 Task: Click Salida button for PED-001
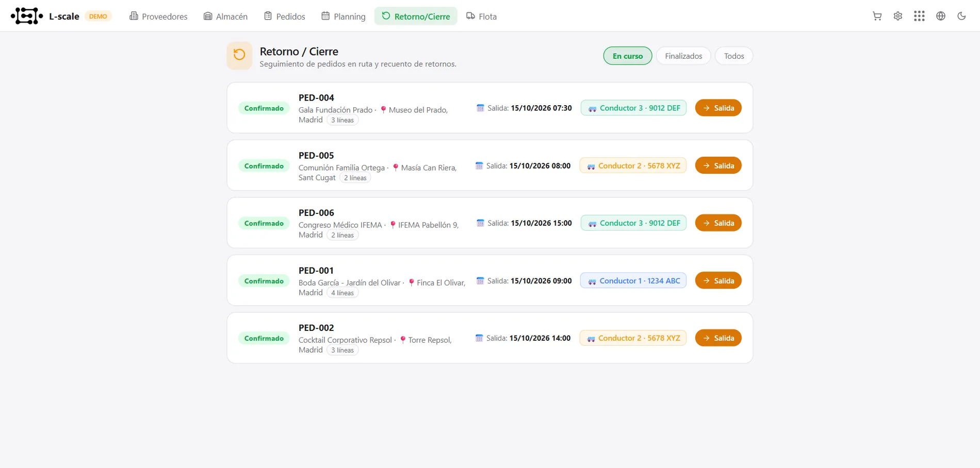pos(718,280)
